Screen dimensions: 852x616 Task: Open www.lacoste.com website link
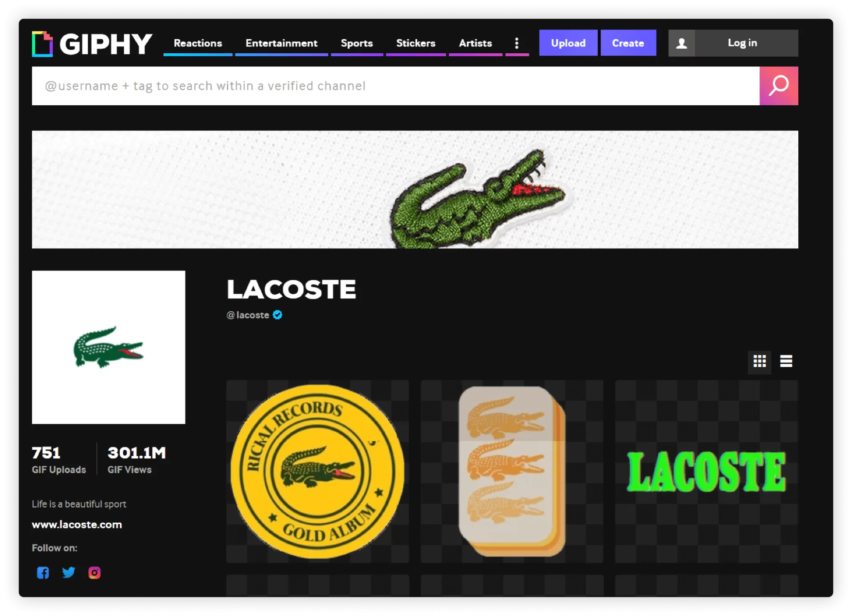click(77, 525)
